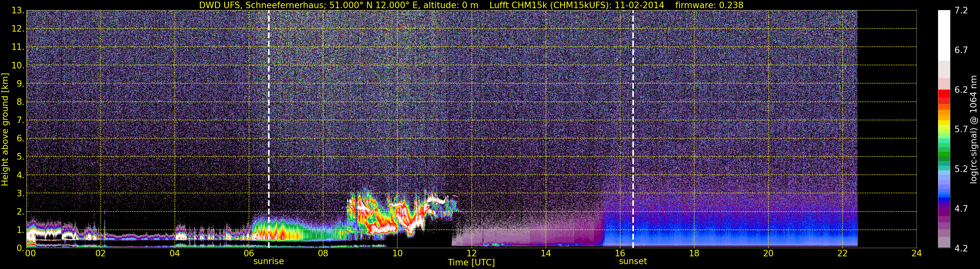Click the y-axis tick label '5.'
Viewport: 980px width, 269px height.
[x=20, y=157]
